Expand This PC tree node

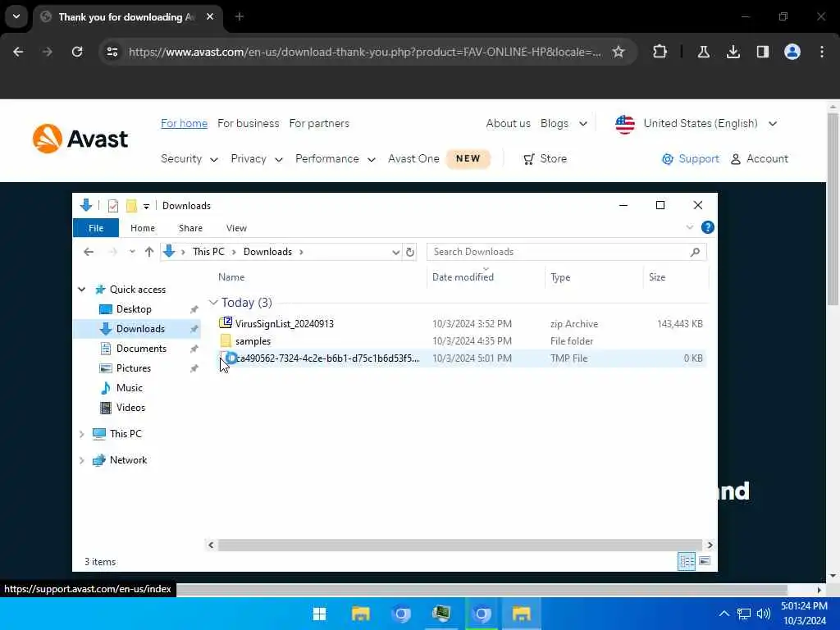(81, 434)
